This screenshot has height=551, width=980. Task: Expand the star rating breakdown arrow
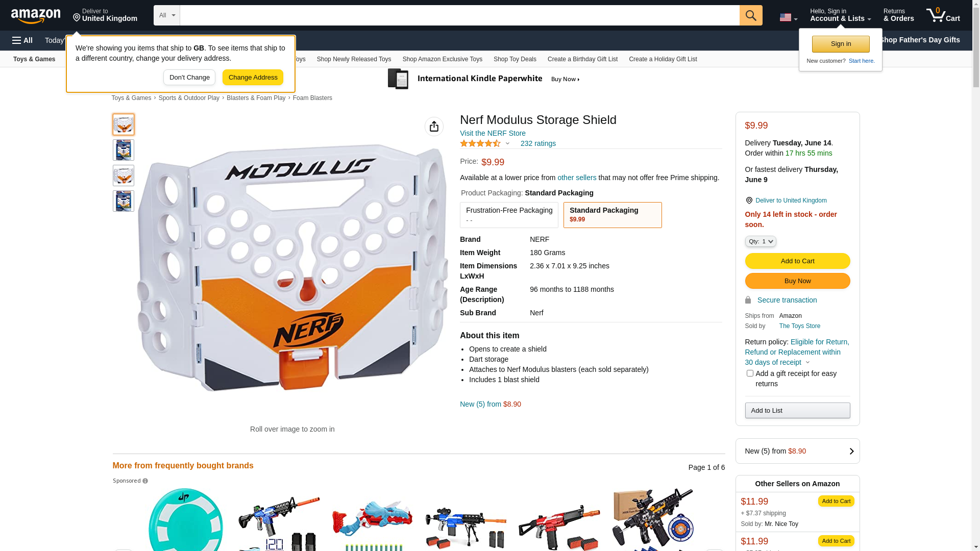click(x=507, y=143)
